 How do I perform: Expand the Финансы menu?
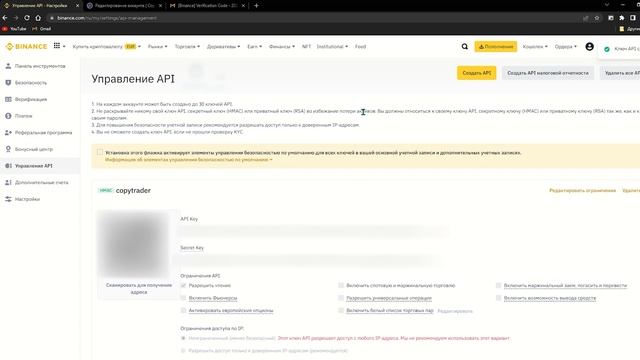click(282, 47)
